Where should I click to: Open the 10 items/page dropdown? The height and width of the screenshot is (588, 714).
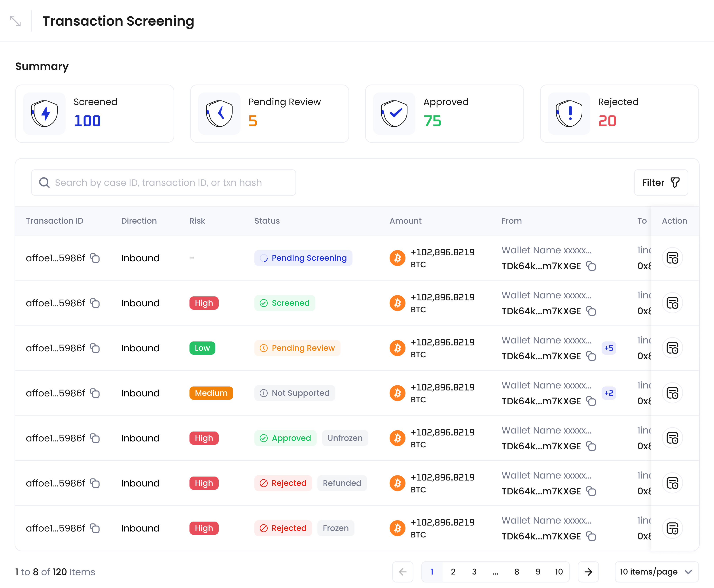(656, 572)
